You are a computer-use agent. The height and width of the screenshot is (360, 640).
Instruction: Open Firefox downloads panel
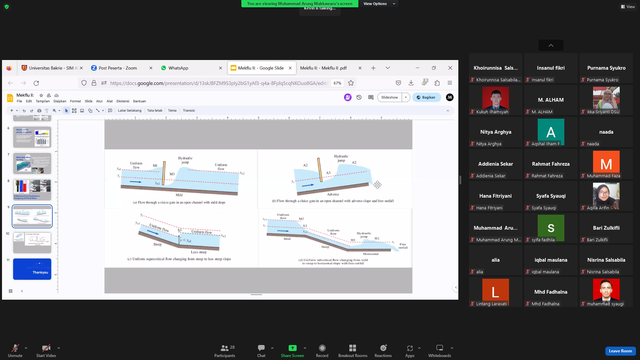(411, 83)
